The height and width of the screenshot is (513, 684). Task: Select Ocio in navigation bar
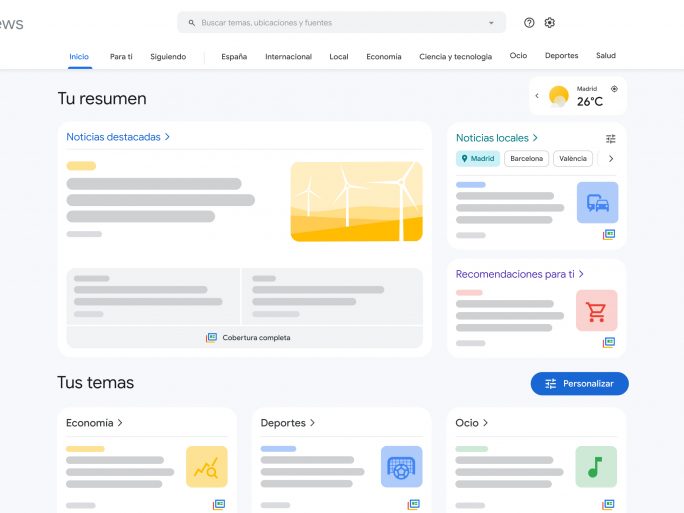(518, 55)
